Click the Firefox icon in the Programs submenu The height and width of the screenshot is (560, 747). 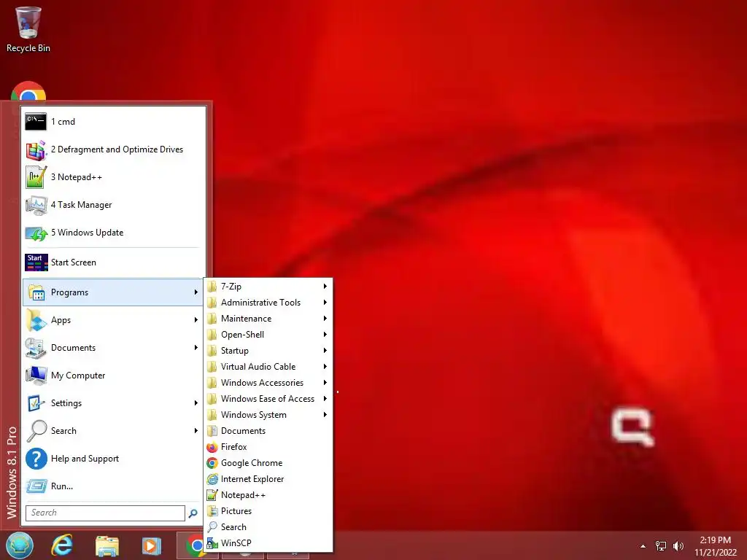pos(212,447)
